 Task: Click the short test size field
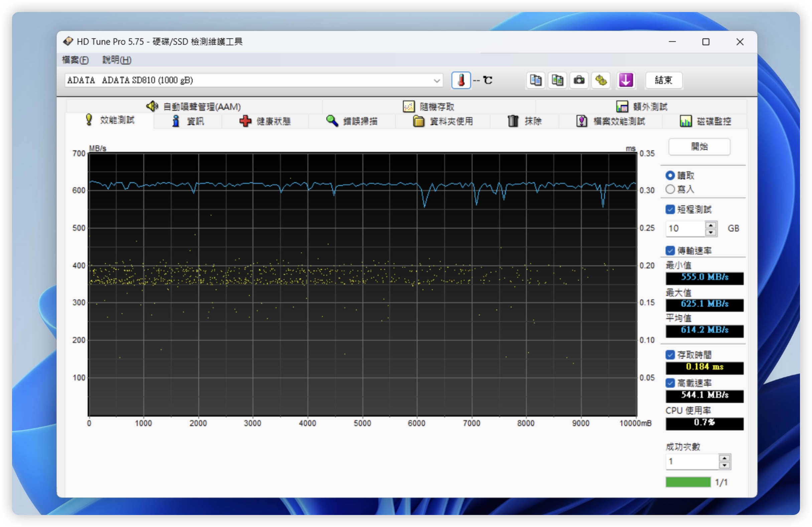tap(685, 229)
